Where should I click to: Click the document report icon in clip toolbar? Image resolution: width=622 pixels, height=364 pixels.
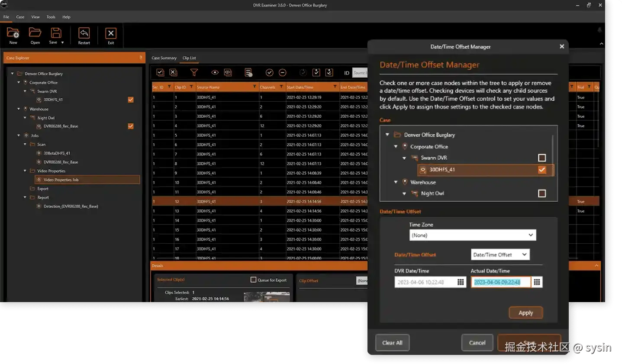point(248,72)
